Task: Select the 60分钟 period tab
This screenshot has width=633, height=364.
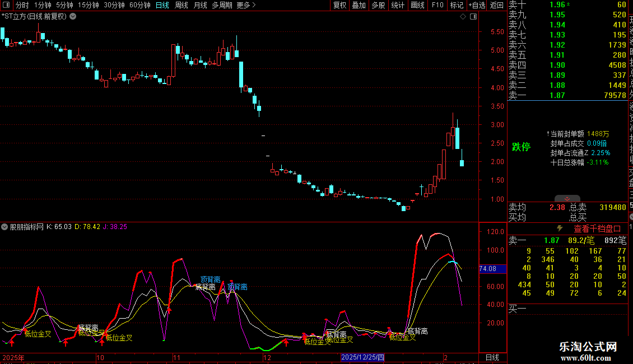Action: tap(139, 5)
